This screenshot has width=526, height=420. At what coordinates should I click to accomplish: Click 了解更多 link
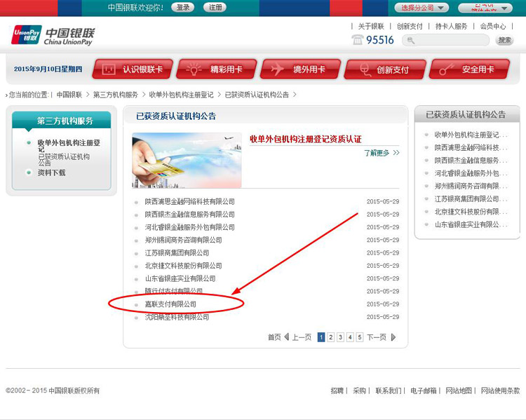coord(377,153)
